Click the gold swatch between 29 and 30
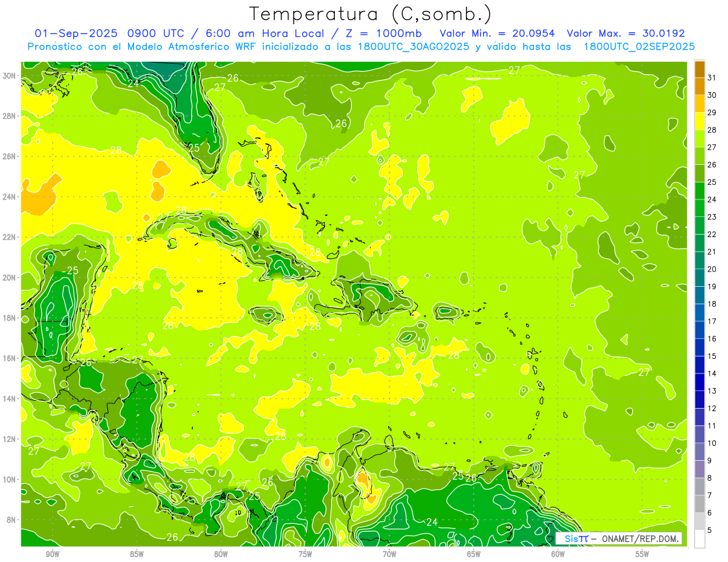The image size is (728, 562). coord(699,104)
